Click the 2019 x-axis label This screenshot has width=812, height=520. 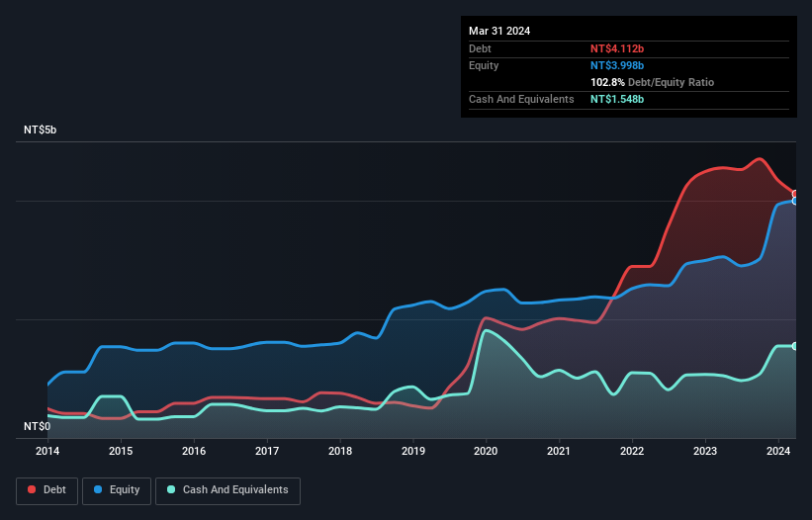click(x=413, y=451)
